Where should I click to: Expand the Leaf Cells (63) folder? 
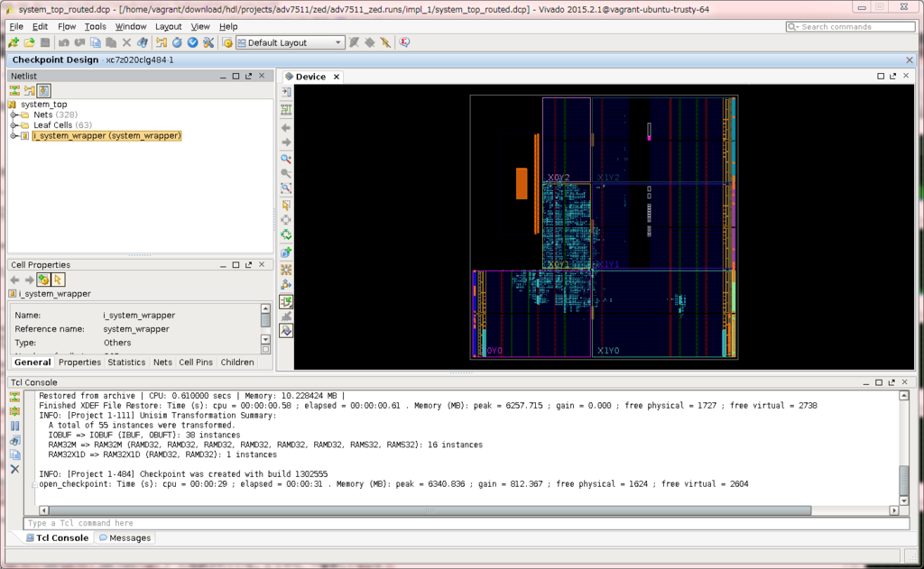[14, 125]
